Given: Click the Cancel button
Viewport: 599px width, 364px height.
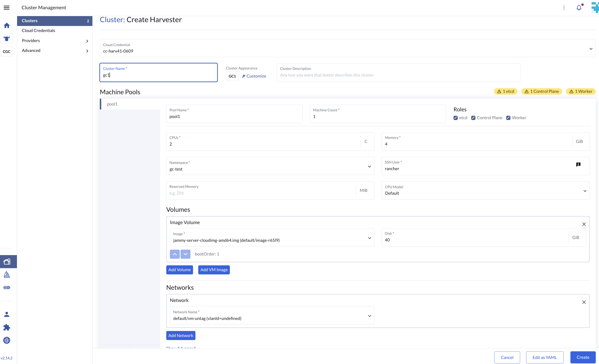Looking at the screenshot, I should (507, 357).
